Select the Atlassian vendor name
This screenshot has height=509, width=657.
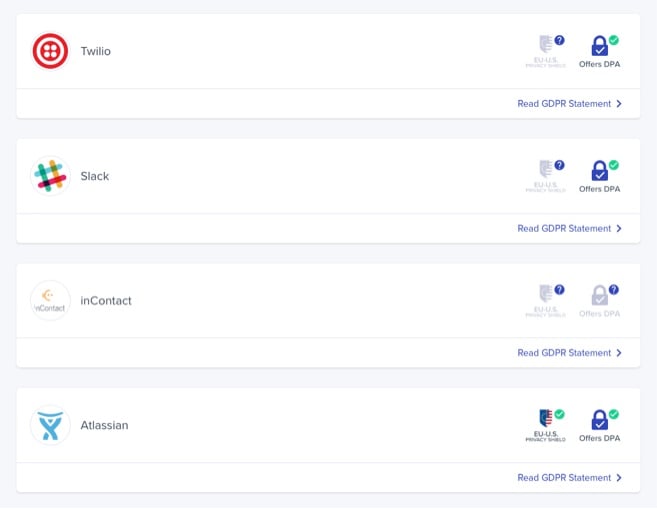104,425
